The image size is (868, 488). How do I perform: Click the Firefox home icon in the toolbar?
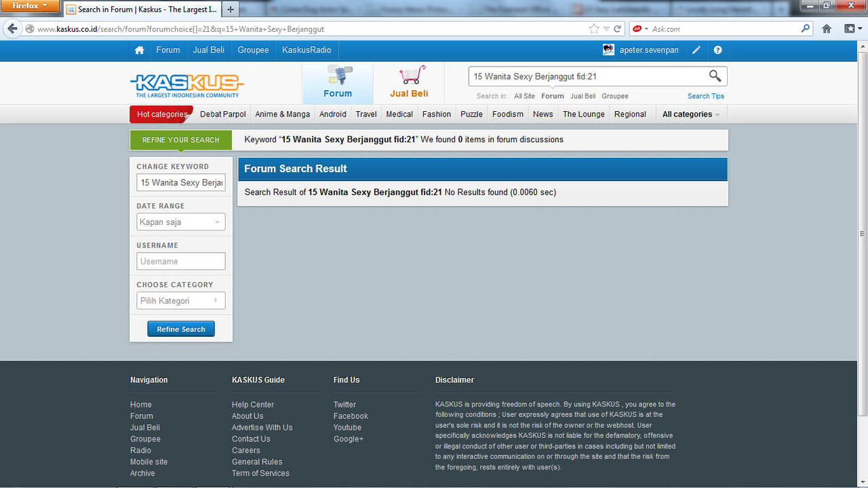[827, 28]
